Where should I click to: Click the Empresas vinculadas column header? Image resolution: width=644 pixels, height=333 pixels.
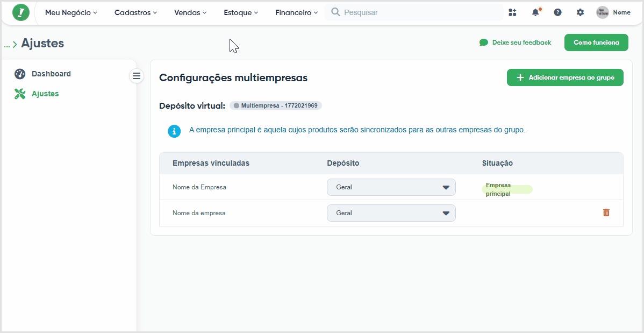(211, 163)
